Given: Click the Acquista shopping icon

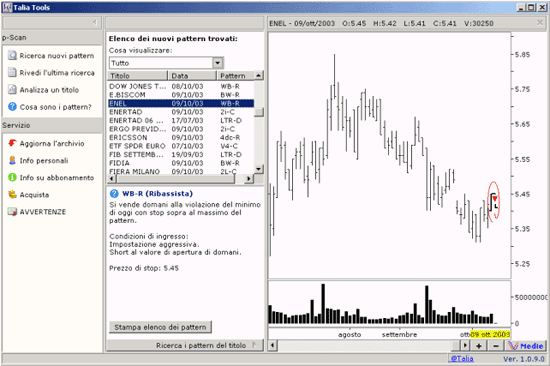Looking at the screenshot, I should 12,194.
